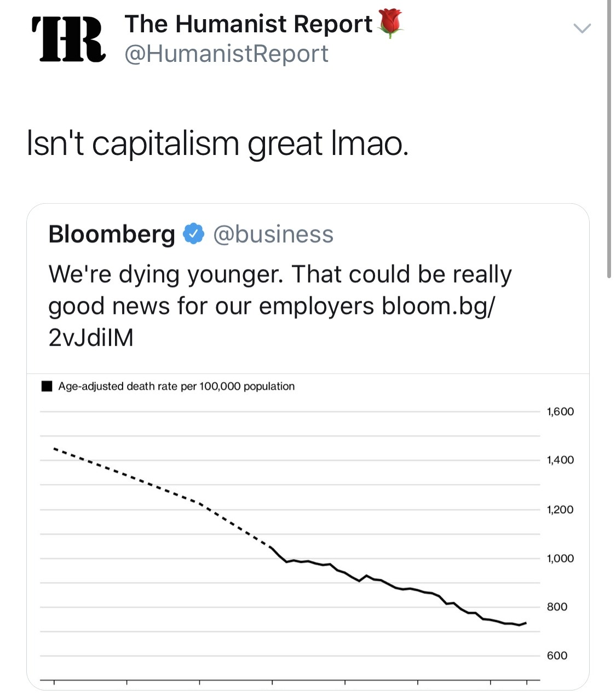Tap the @HumanistReport handle
The image size is (616, 696).
click(x=226, y=54)
